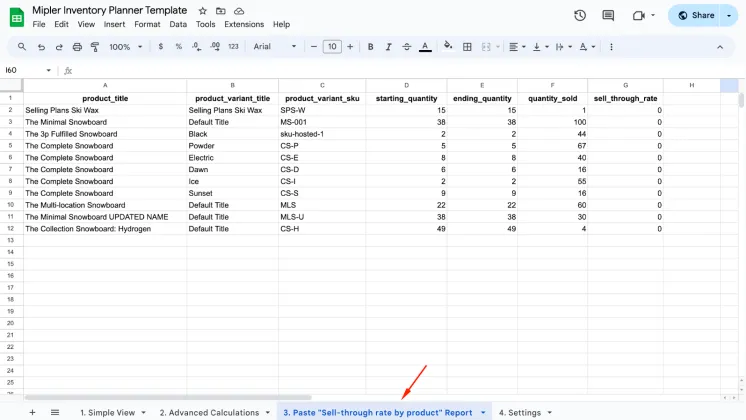Open the fill color bucket
This screenshot has width=746, height=420.
pos(448,46)
